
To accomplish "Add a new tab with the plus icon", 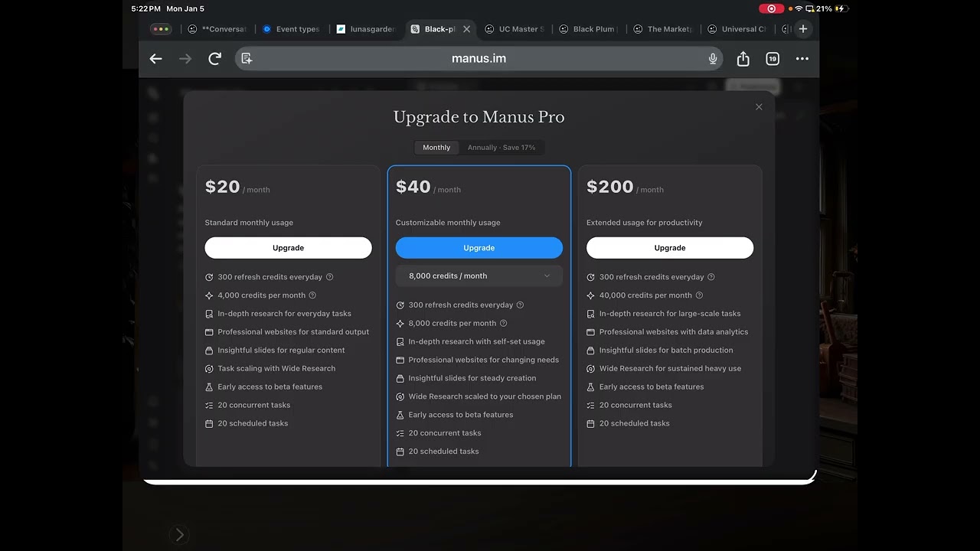I will tap(803, 29).
